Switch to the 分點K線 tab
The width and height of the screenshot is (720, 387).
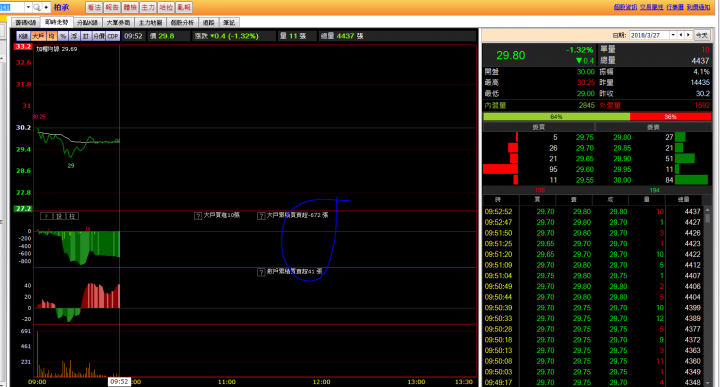87,22
